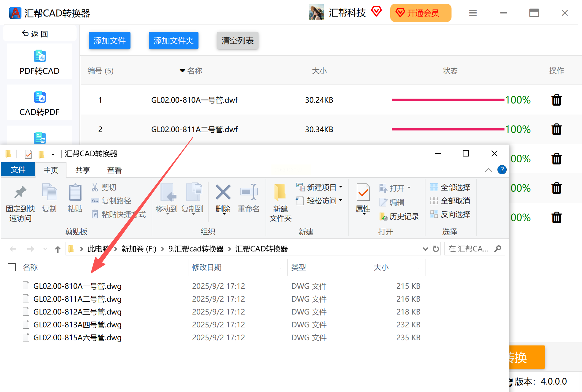Sort the Explorer list by 类型 column

tap(299, 267)
